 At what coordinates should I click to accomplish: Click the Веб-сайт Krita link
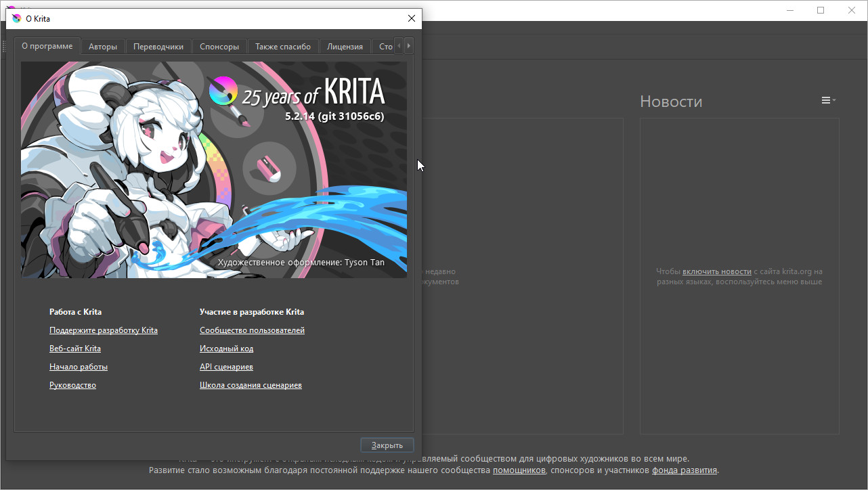click(75, 349)
